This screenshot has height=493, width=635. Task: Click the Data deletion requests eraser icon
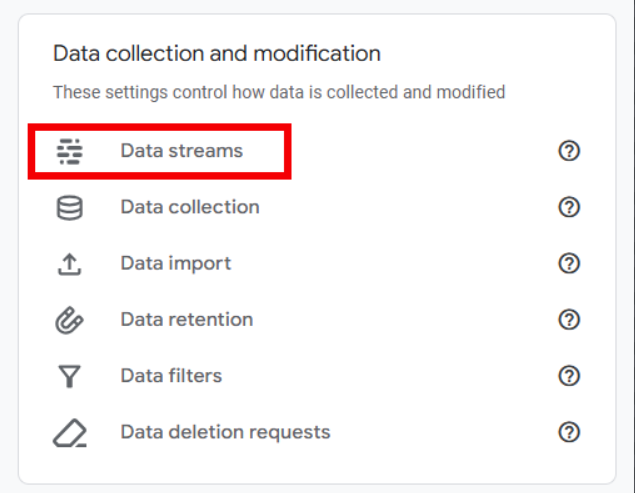pyautogui.click(x=70, y=433)
